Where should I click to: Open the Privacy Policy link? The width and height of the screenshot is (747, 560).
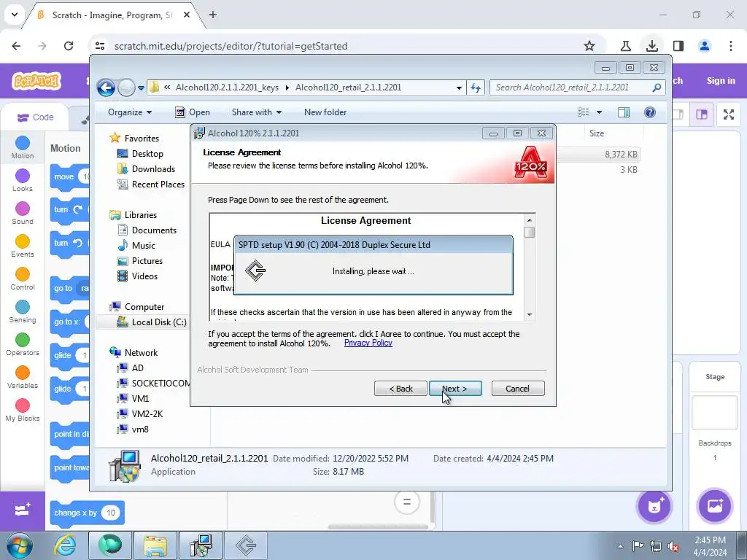point(368,343)
